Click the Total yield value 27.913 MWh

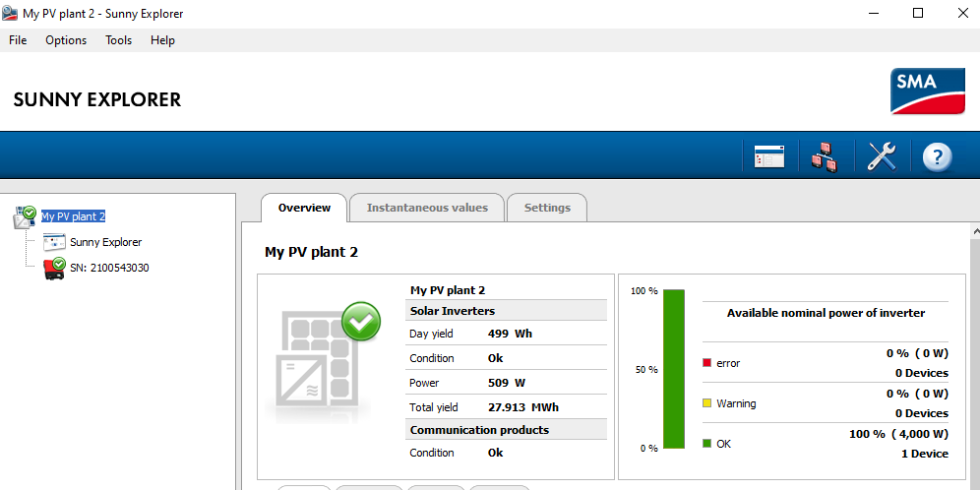[523, 407]
